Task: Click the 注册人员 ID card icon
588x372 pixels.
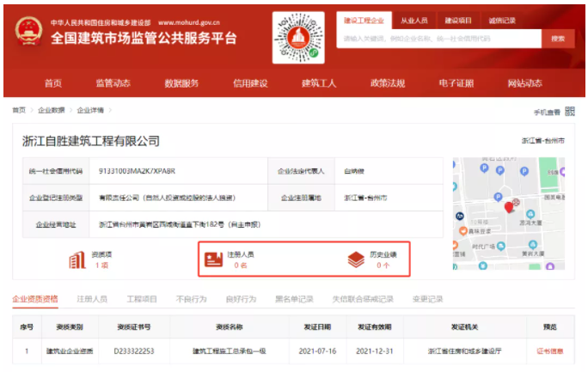Action: (214, 259)
